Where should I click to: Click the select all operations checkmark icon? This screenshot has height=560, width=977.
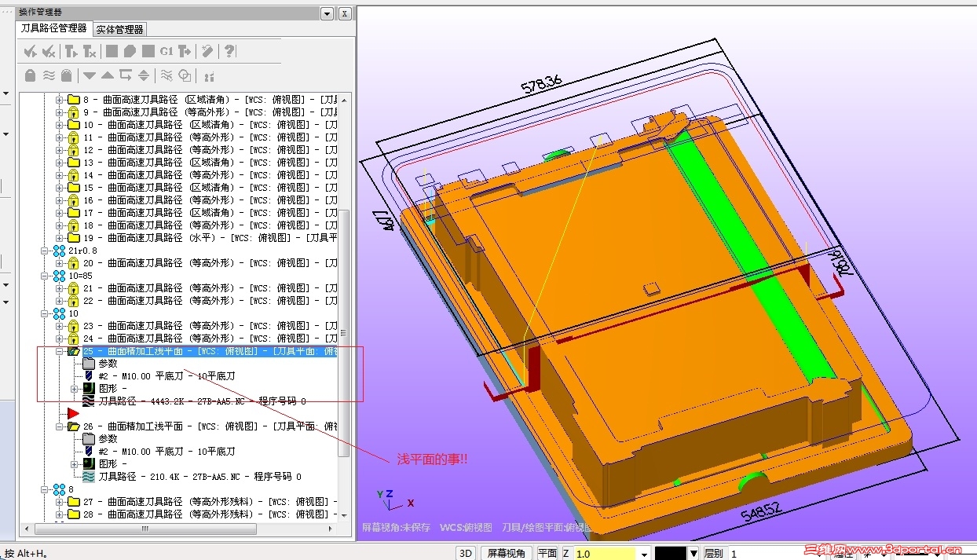coord(30,52)
